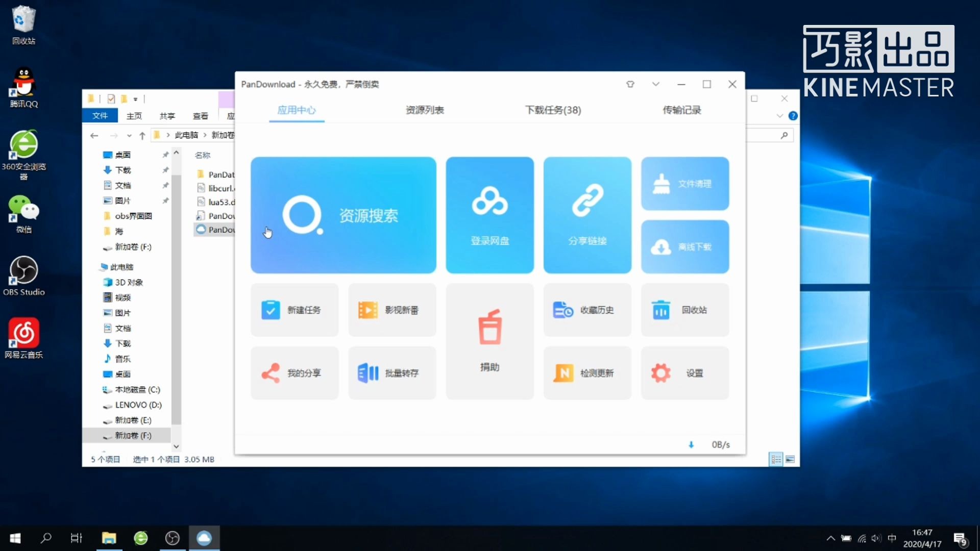
Task: Open the 回收站 desktop icon
Action: pos(23,24)
